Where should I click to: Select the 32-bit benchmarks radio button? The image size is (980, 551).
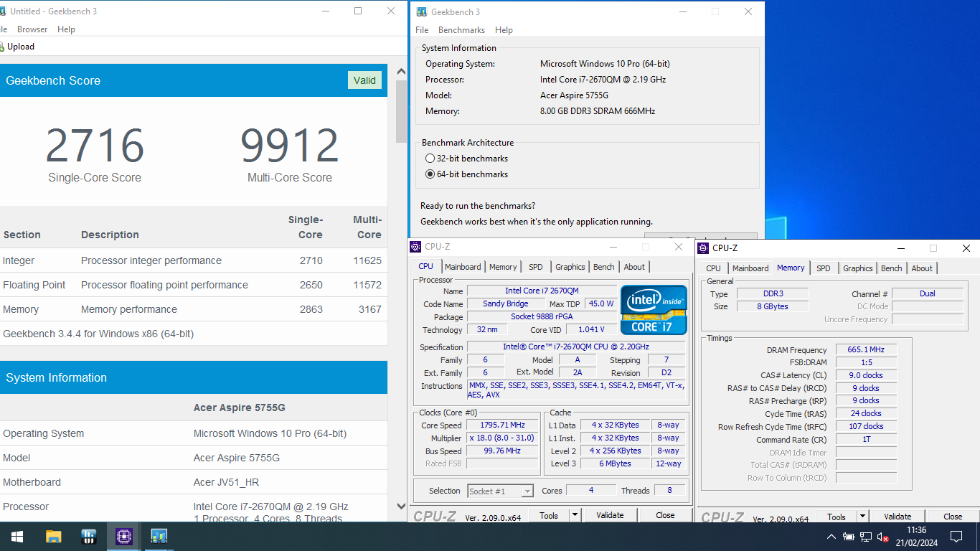click(x=430, y=159)
